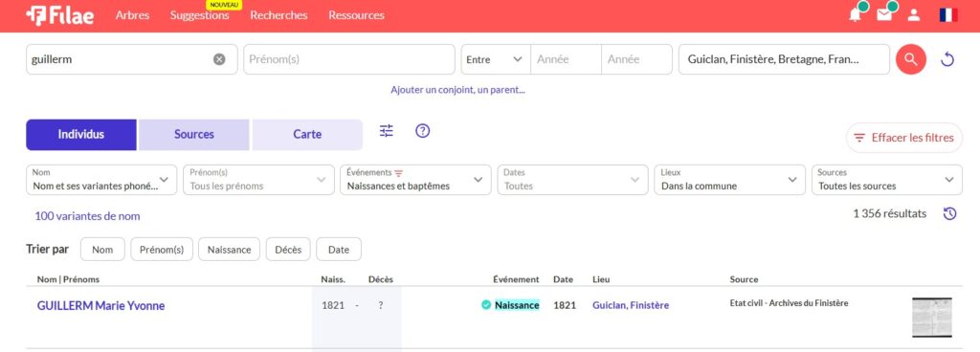Open the advanced filter sliders icon

pos(387,131)
